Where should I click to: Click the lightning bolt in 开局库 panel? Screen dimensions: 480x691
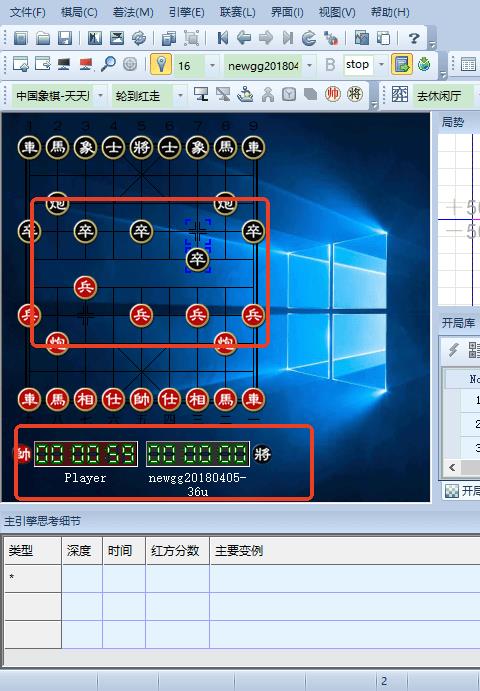(454, 350)
